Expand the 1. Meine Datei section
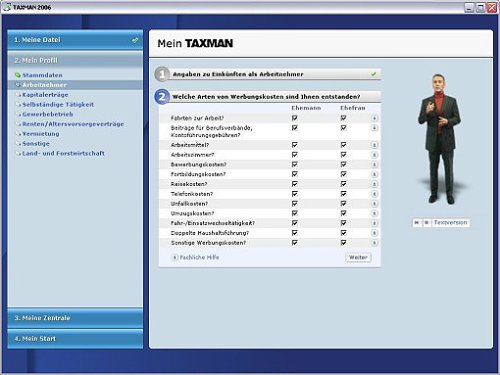500x375 pixels. pyautogui.click(x=75, y=40)
